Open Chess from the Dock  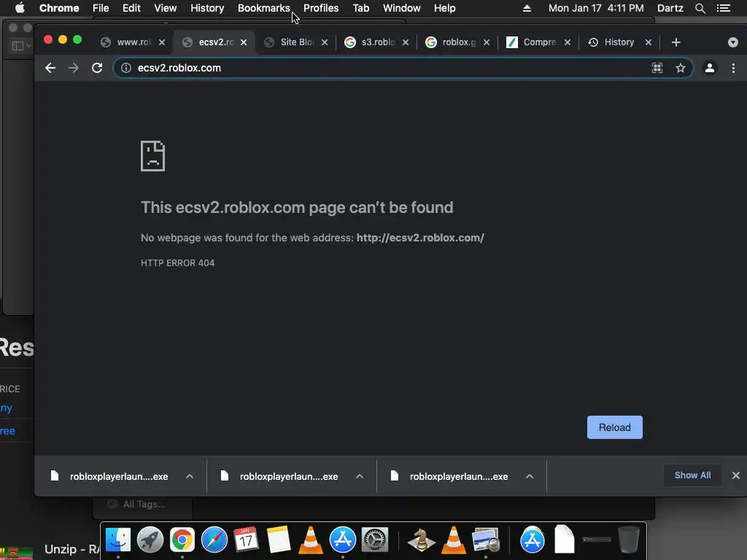421,540
